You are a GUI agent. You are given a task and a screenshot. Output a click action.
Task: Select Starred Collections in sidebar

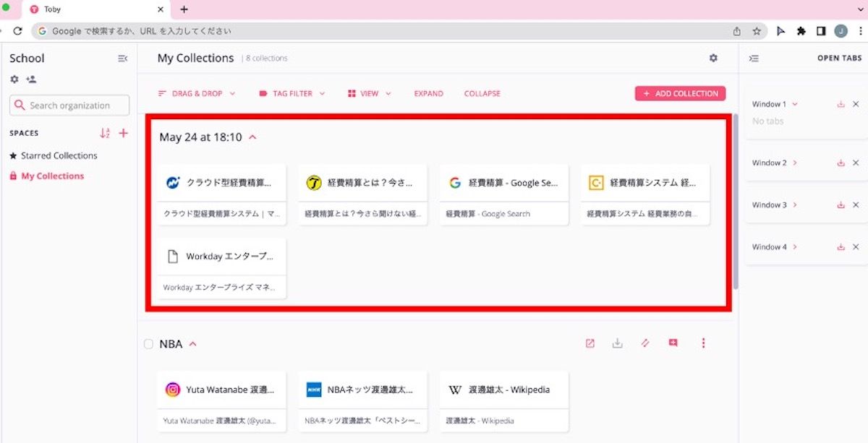coord(58,155)
